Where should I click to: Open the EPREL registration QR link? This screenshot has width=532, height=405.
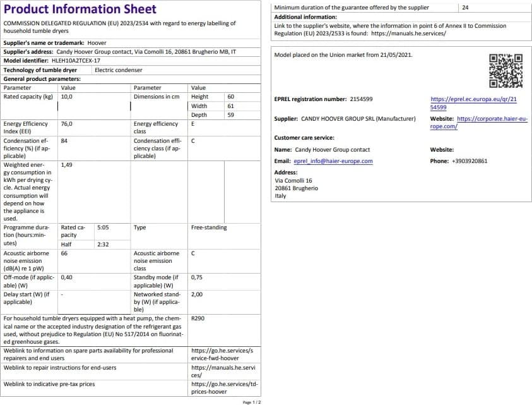click(473, 103)
